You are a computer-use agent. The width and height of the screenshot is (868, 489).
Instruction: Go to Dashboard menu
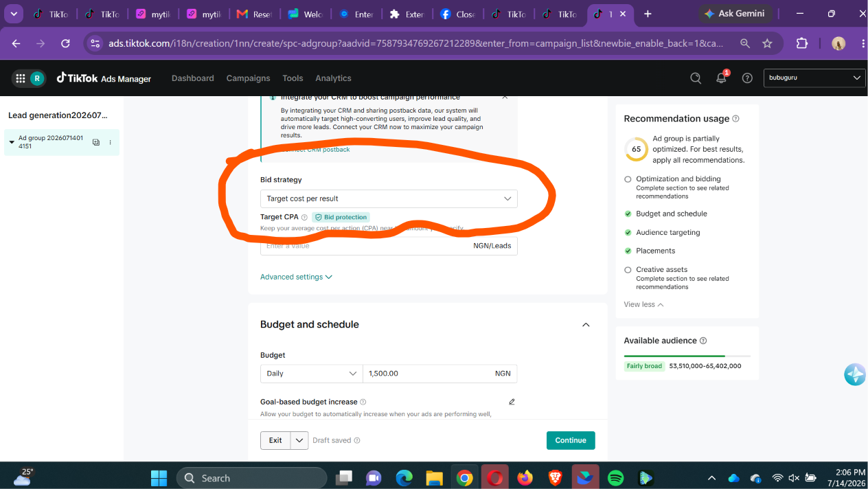coord(193,78)
